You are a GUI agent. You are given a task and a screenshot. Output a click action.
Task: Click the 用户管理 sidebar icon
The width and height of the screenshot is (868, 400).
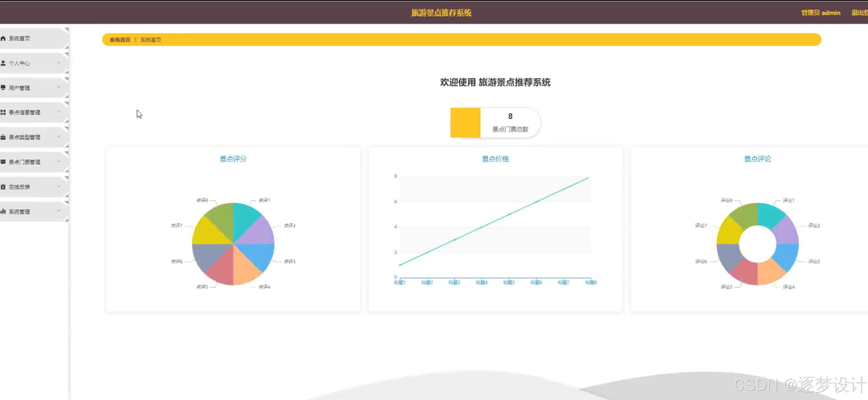(3, 88)
